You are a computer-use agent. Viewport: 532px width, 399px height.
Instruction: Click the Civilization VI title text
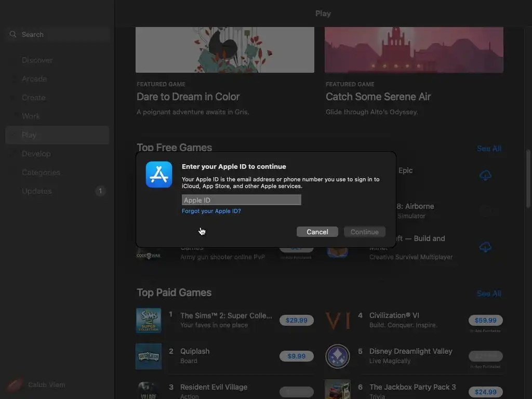[x=394, y=315]
